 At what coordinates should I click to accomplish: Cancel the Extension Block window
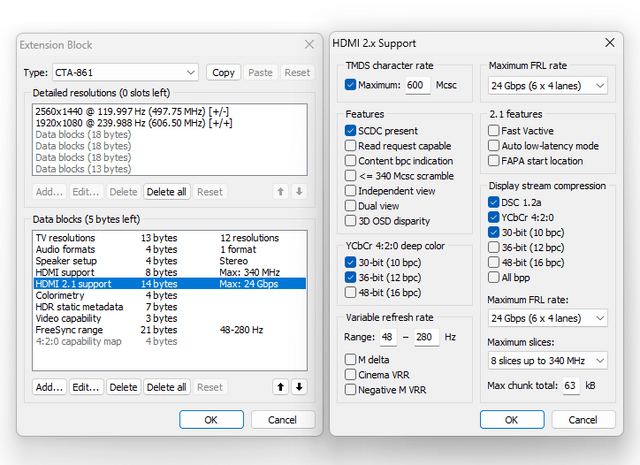282,420
